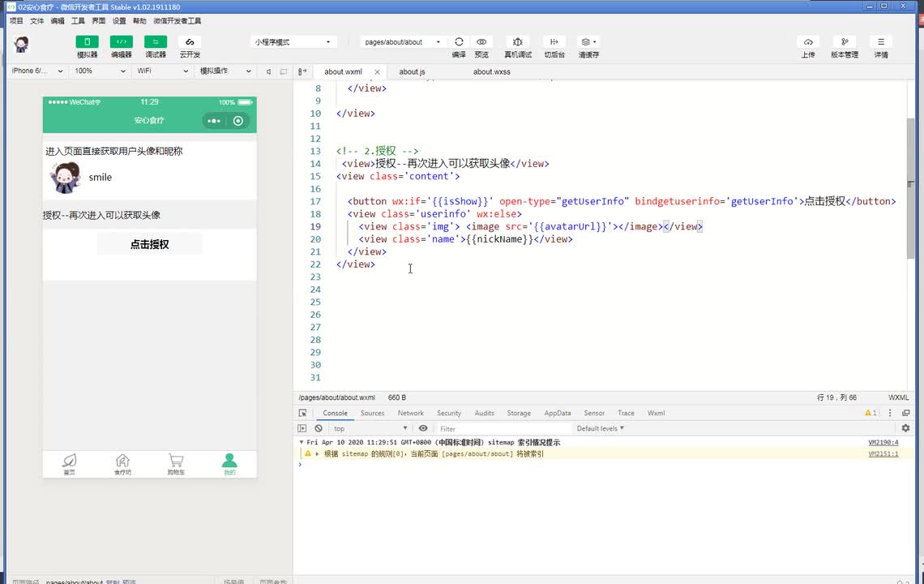Viewport: 924px width, 584px height.
Task: Toggle the editor panel (编辑器)
Action: click(x=121, y=42)
